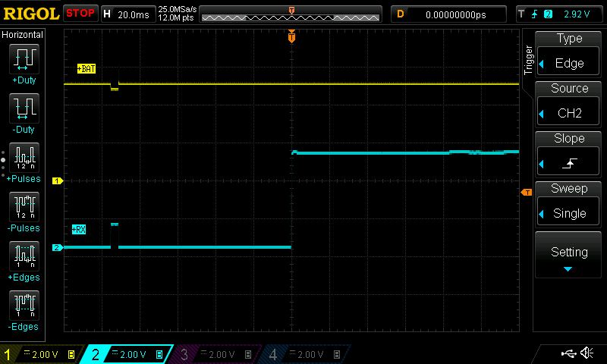Change the trigger Slope rising edge

[x=569, y=155]
